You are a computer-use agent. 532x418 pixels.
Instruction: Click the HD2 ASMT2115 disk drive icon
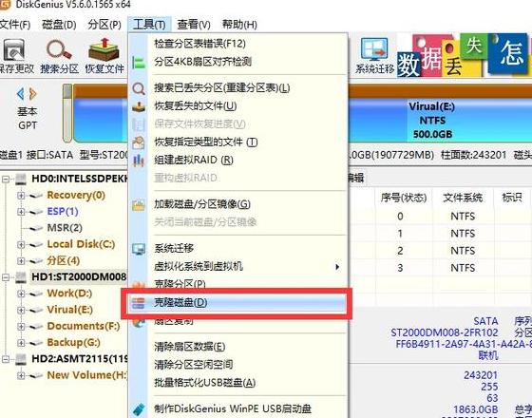tap(21, 359)
